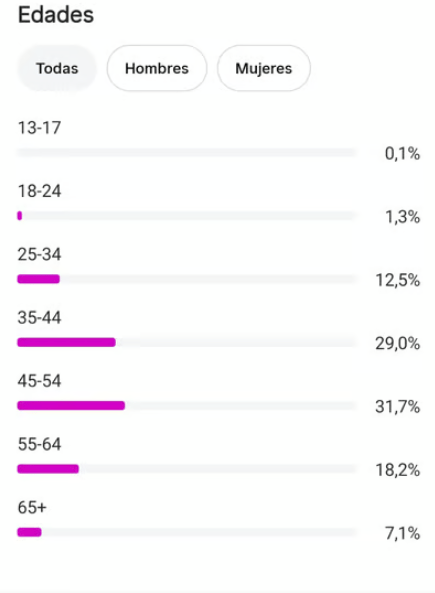435x593 pixels.
Task: Click the 55-64 age range label
Action: 39,444
